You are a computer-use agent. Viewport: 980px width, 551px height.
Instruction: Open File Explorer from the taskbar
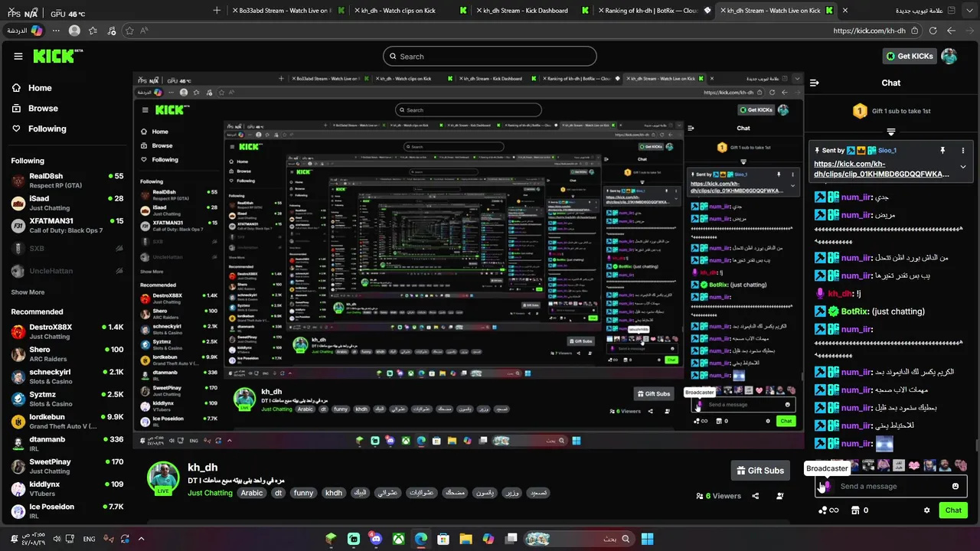click(465, 539)
